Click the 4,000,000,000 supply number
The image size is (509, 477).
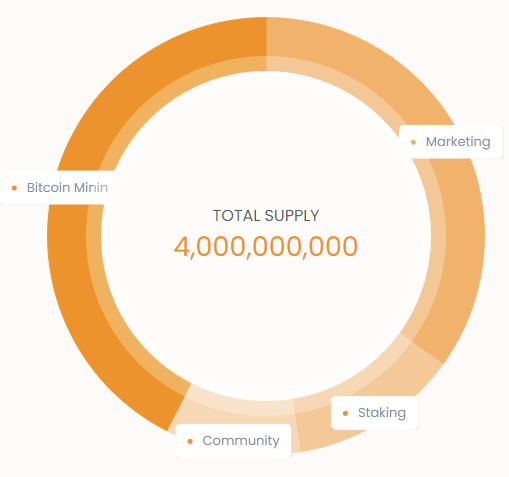coord(266,246)
